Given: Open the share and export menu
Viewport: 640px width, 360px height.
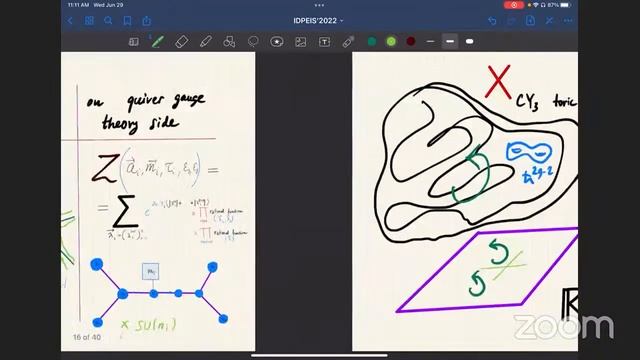Looking at the screenshot, I should pos(147,20).
